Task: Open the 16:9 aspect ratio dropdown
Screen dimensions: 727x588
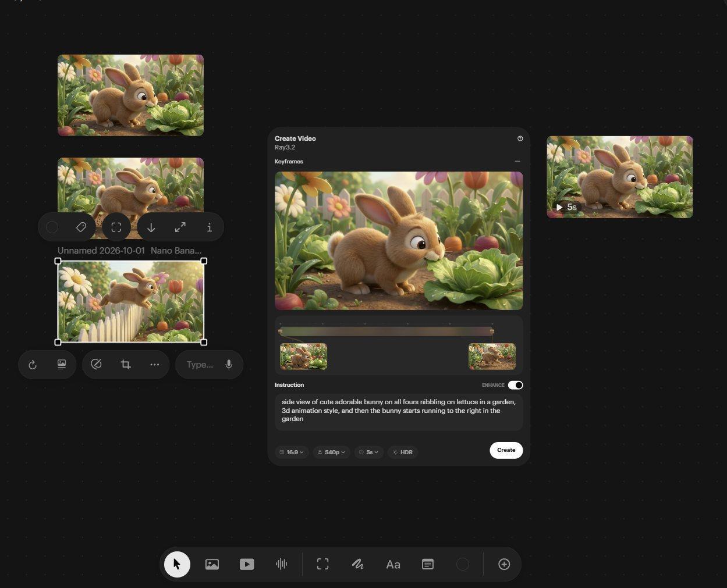Action: [x=292, y=452]
